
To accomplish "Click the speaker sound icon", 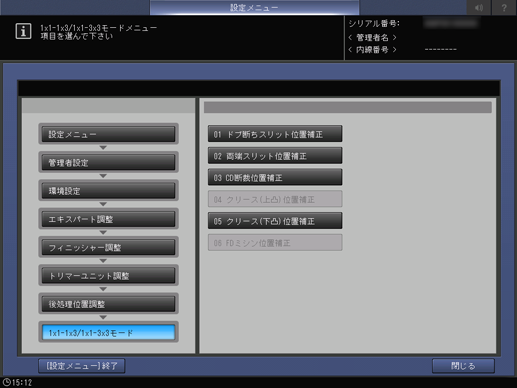I will 479,7.
